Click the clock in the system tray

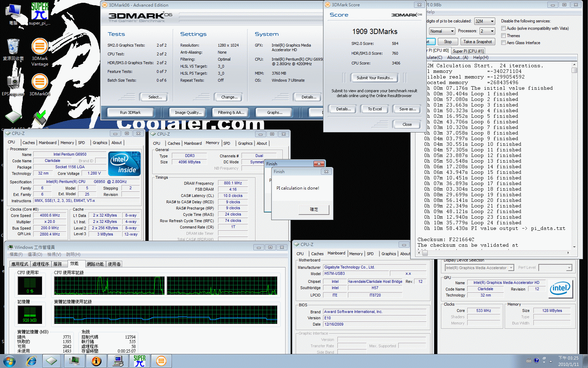pyautogui.click(x=568, y=361)
